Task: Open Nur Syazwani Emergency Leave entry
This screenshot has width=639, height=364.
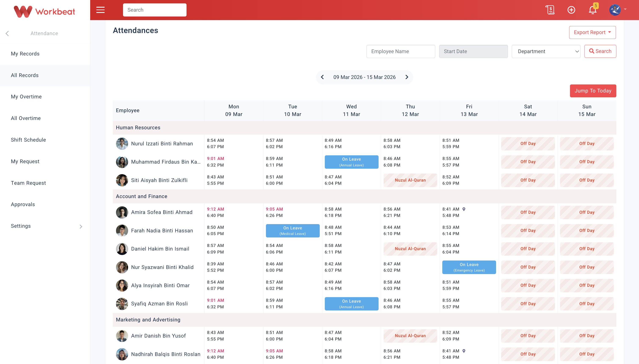Action: [469, 267]
